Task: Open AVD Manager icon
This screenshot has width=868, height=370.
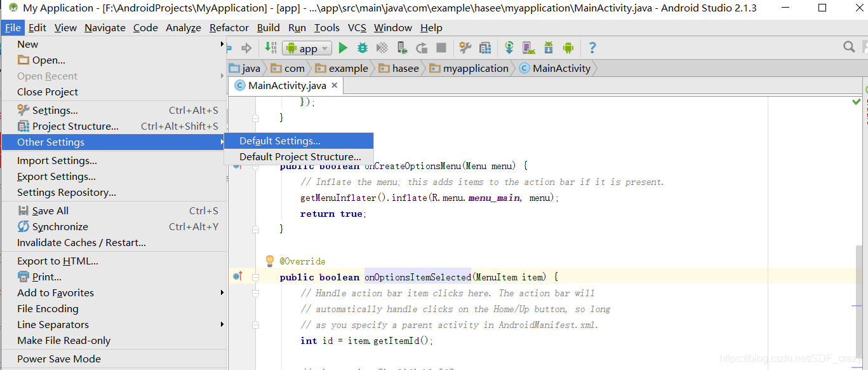Action: [528, 48]
